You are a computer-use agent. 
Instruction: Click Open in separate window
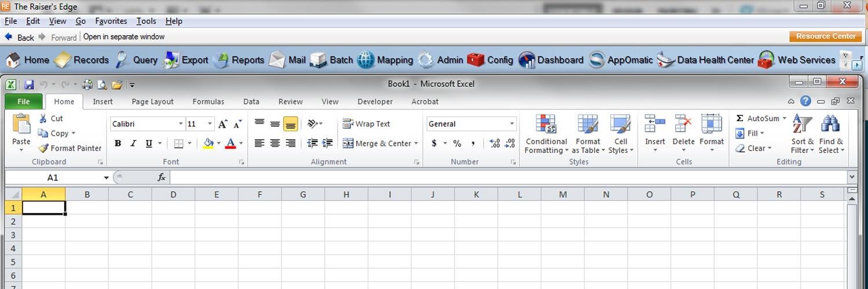coord(124,36)
